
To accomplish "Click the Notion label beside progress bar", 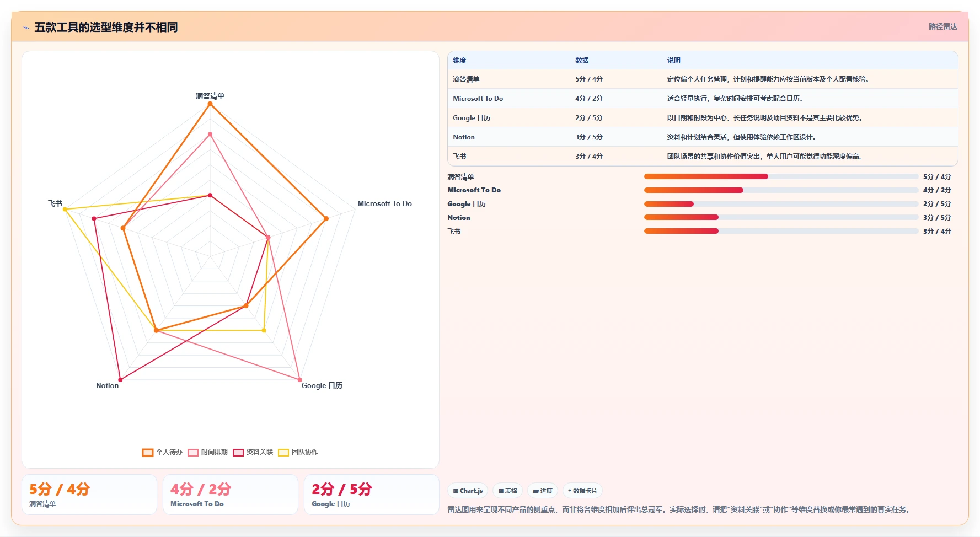I will [459, 218].
